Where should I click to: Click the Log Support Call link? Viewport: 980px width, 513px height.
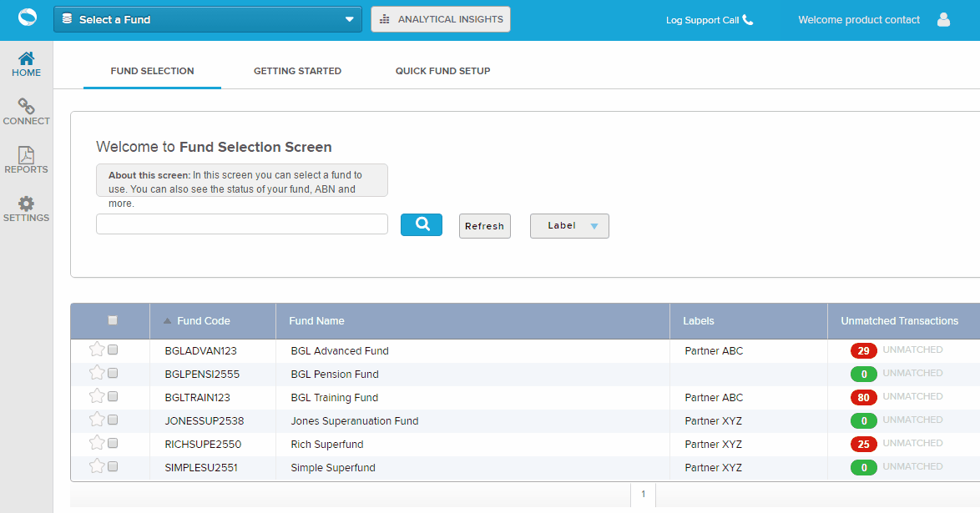point(709,20)
